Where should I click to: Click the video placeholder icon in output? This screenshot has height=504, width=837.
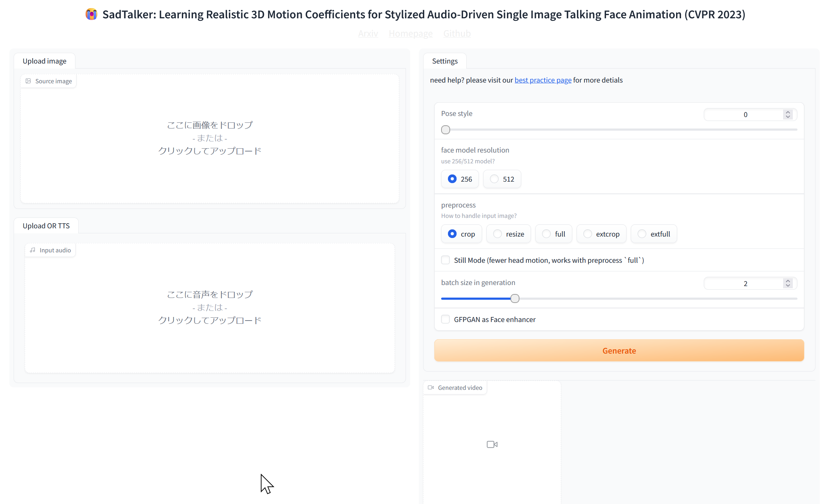pos(492,444)
